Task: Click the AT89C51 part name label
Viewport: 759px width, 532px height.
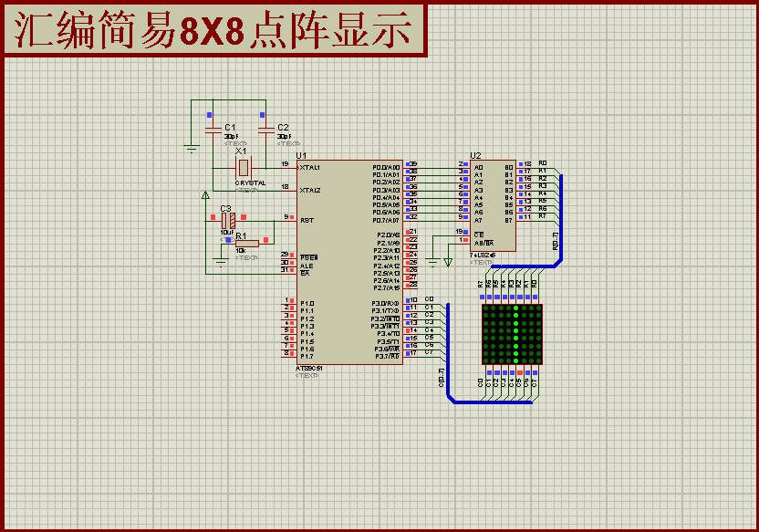Action: click(309, 369)
